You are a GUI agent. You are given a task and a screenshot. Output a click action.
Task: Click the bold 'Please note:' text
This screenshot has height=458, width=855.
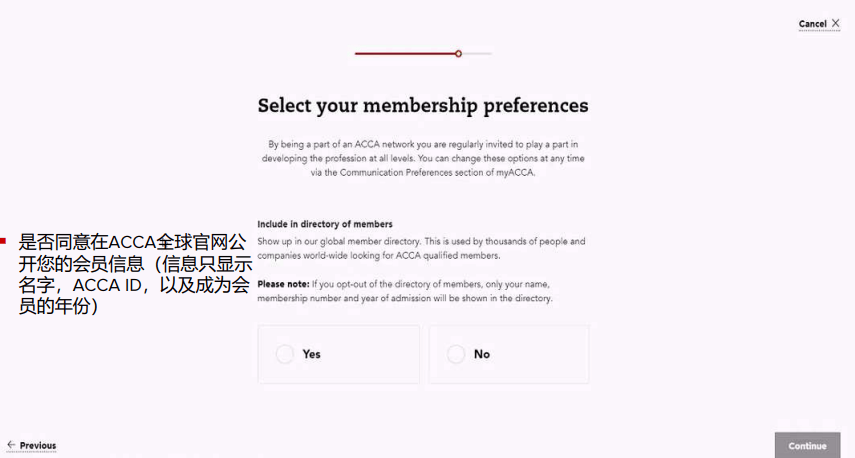pos(283,284)
